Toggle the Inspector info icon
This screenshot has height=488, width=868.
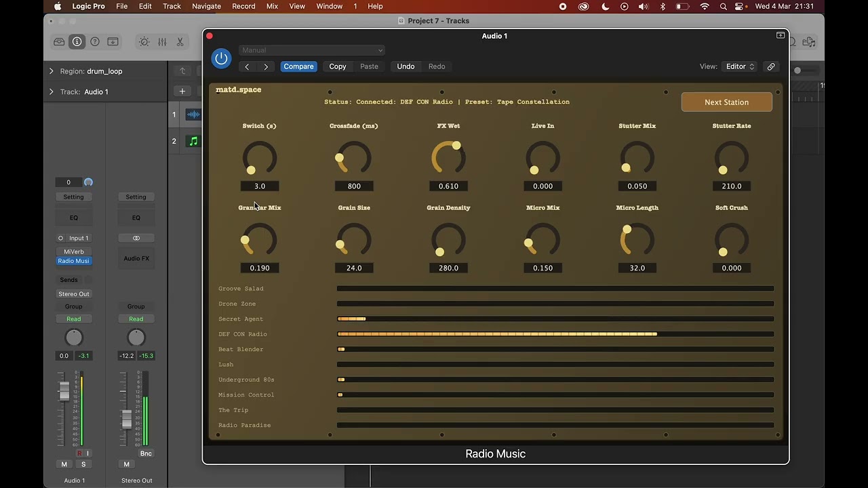click(x=77, y=42)
